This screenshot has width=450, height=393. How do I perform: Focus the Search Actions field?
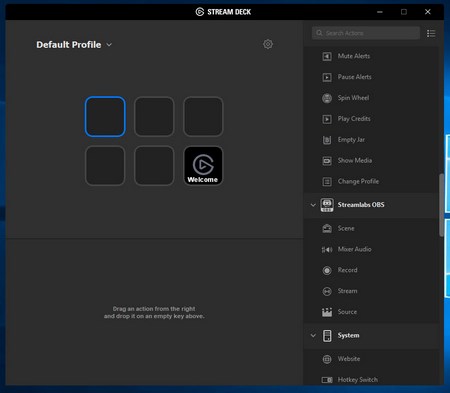[x=366, y=33]
